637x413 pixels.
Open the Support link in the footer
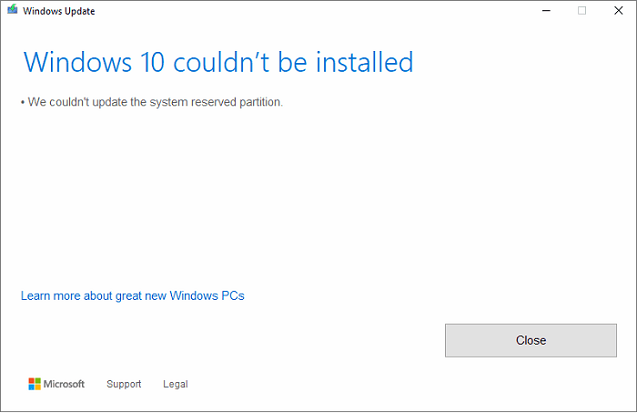pyautogui.click(x=124, y=384)
